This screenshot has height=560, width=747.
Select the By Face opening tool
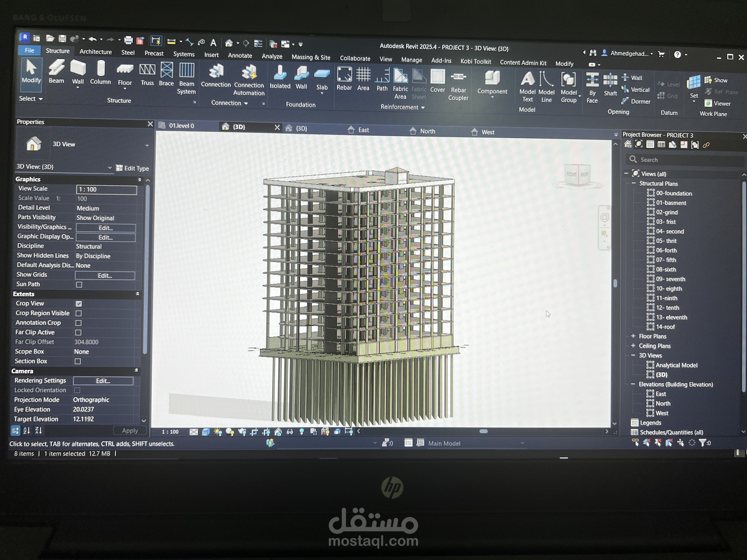[592, 88]
